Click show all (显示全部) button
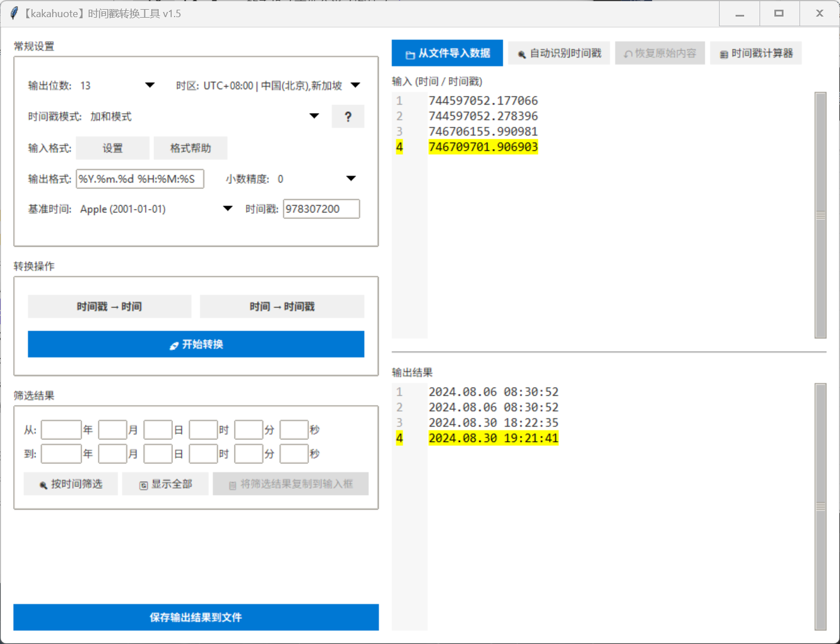The height and width of the screenshot is (644, 840). (x=165, y=484)
